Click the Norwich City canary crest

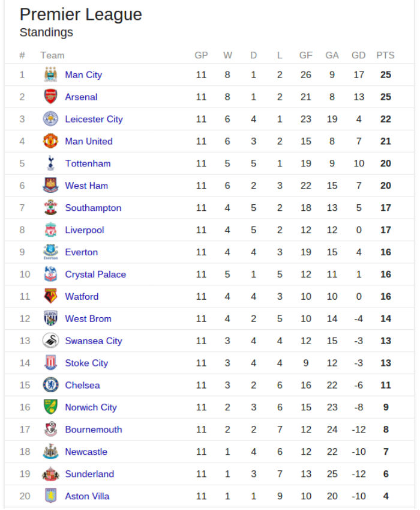pyautogui.click(x=50, y=407)
